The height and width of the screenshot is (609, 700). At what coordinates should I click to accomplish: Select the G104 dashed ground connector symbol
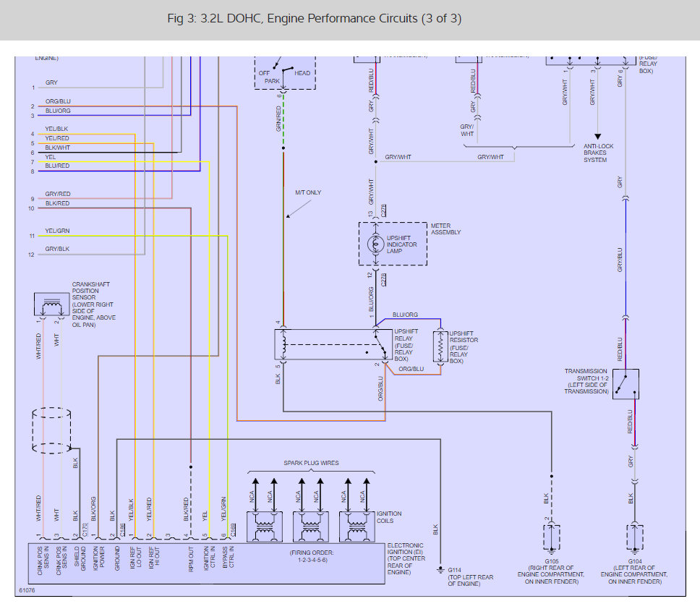click(635, 537)
